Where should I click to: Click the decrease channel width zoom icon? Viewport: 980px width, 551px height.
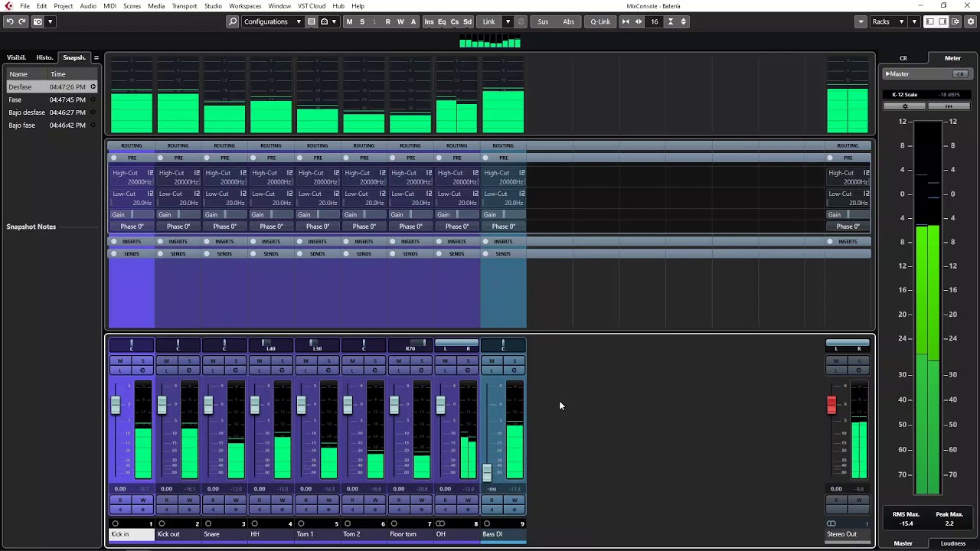pos(626,21)
